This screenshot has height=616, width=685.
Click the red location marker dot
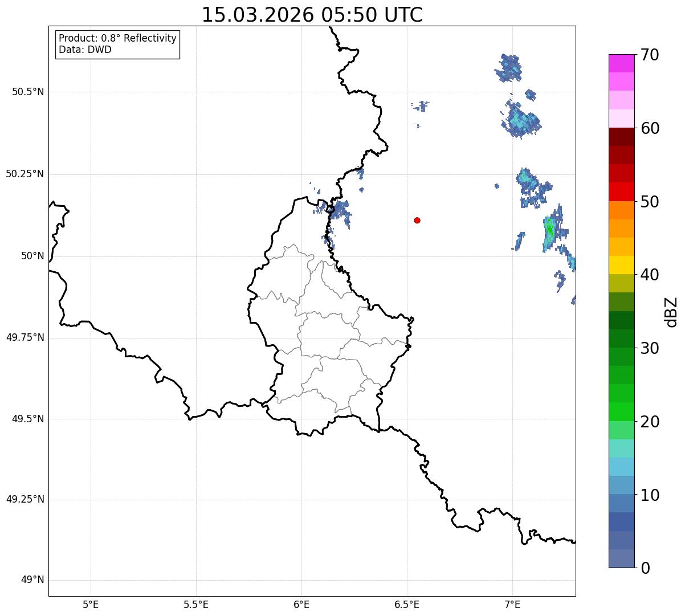(x=417, y=220)
